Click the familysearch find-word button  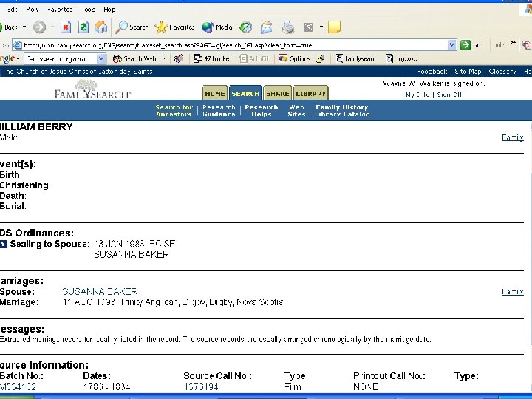[358, 58]
